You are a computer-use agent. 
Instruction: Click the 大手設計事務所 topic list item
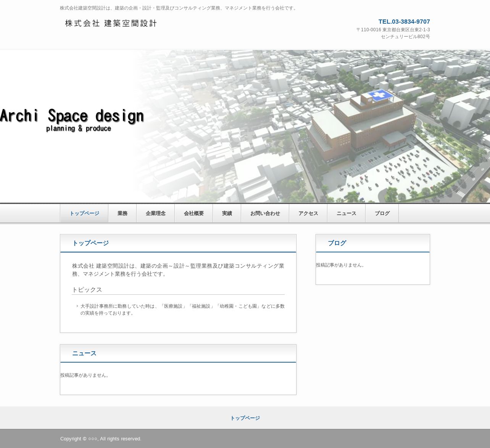click(182, 310)
